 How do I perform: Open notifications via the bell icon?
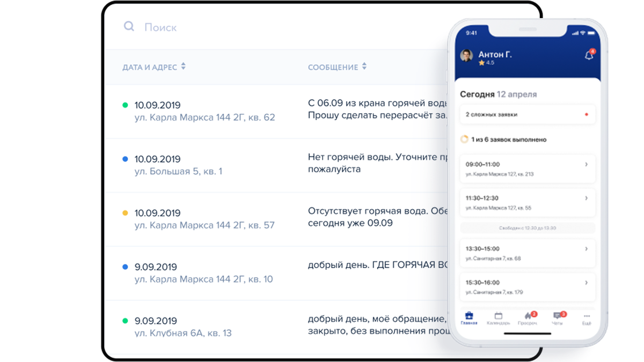(x=589, y=55)
